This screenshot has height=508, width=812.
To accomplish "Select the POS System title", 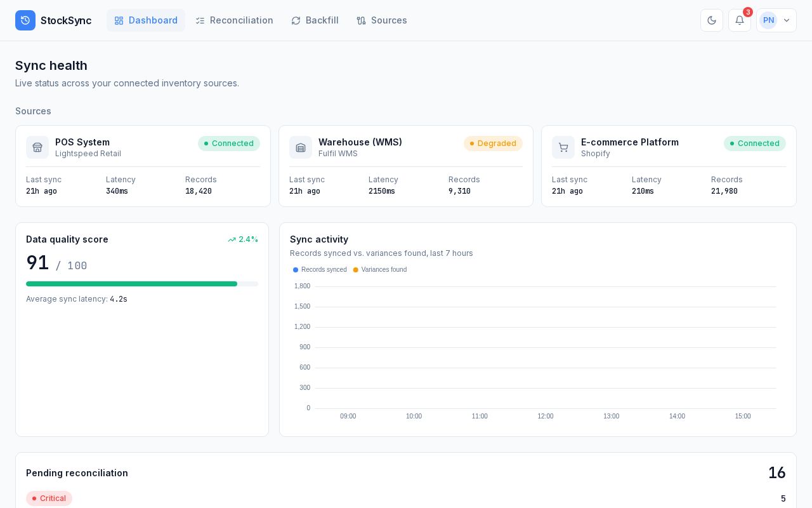I will tap(82, 142).
